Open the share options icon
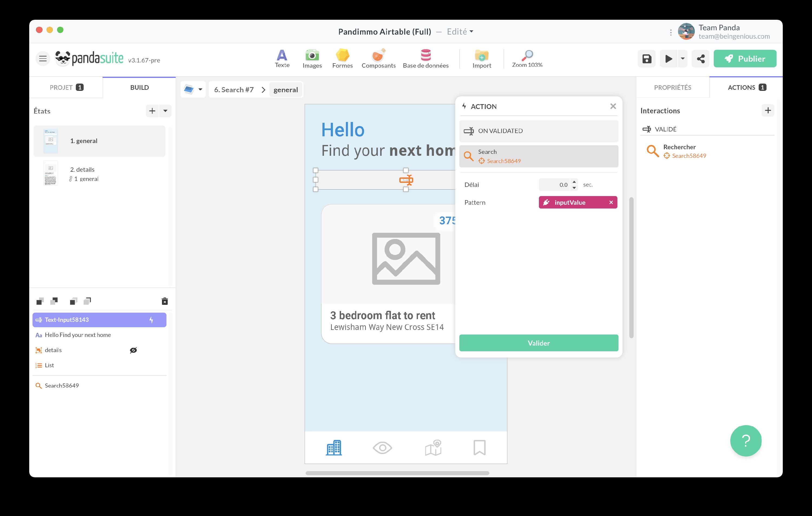The height and width of the screenshot is (516, 812). click(x=700, y=58)
